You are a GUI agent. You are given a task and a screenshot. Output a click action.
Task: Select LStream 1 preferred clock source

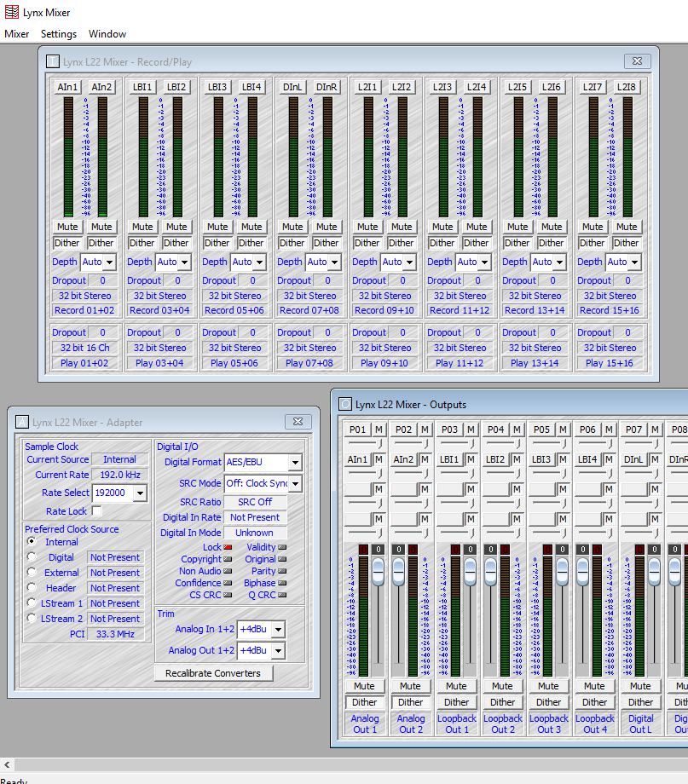(32, 603)
